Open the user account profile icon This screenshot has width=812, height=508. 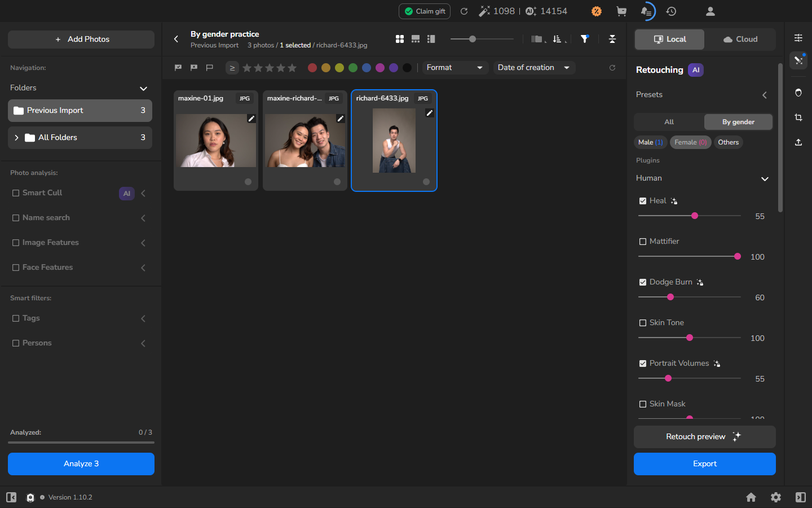click(710, 11)
